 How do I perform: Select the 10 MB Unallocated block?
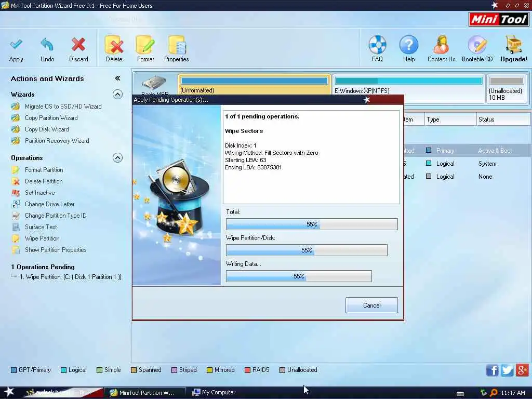[507, 89]
